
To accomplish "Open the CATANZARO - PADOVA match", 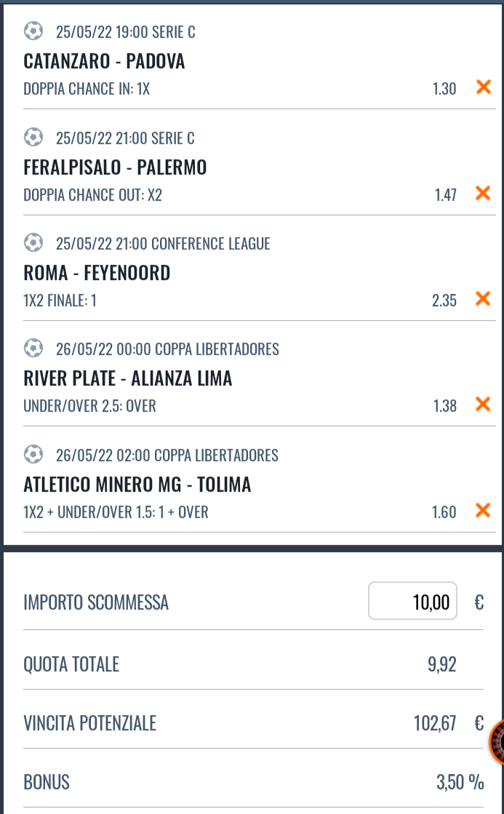I will (x=104, y=61).
